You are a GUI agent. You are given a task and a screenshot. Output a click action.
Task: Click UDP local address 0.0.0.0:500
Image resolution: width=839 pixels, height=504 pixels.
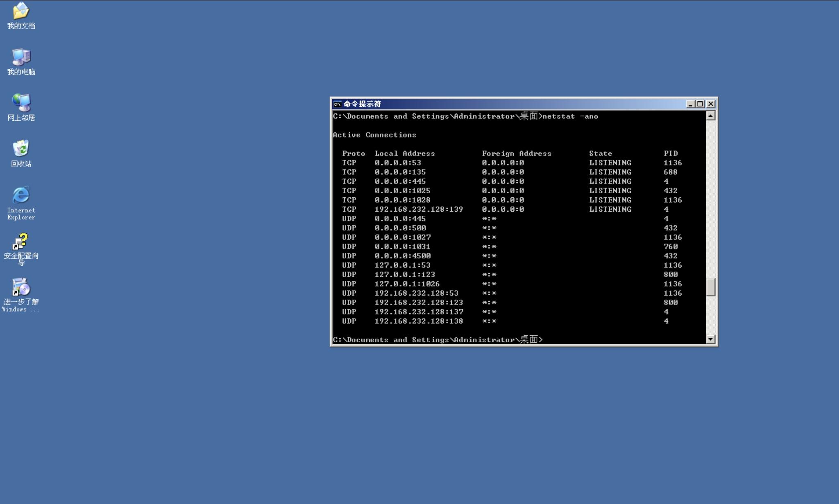tap(400, 228)
